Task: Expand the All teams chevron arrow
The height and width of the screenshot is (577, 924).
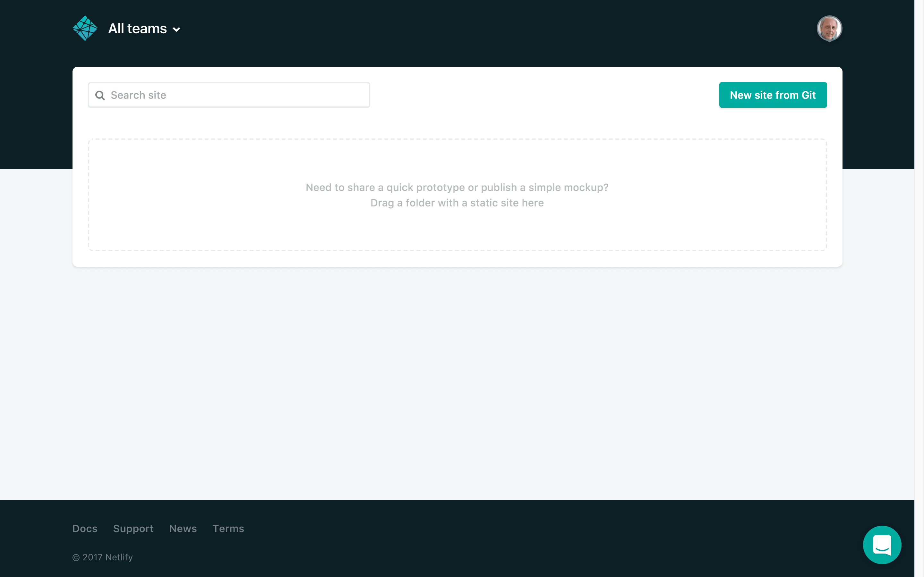Action: click(176, 29)
